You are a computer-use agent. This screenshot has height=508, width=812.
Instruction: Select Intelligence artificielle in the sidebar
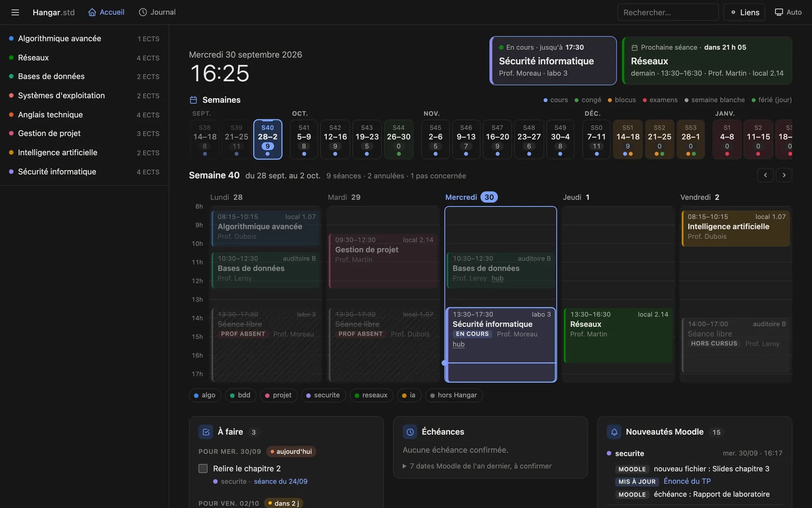tap(84, 153)
